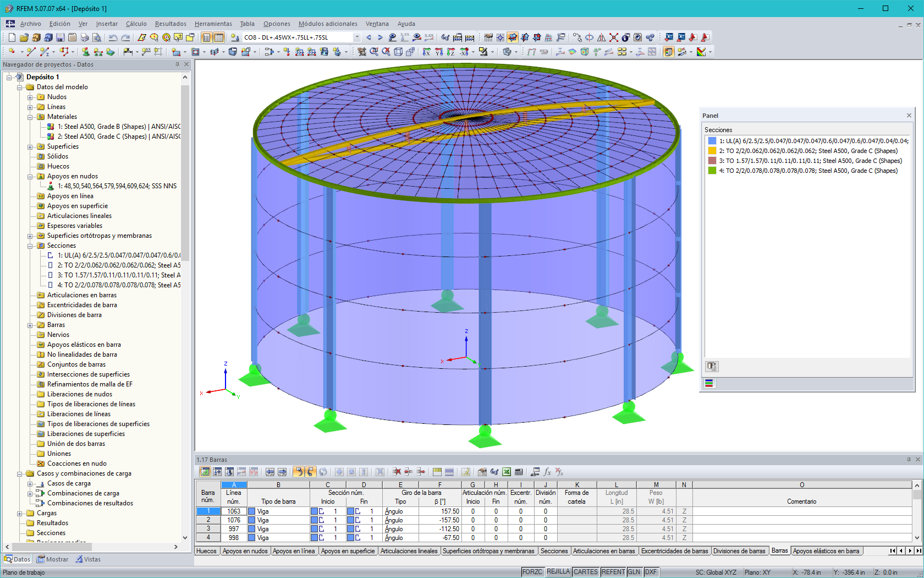The height and width of the screenshot is (578, 924).
Task: Expand the Nudos tree node
Action: pyautogui.click(x=31, y=97)
